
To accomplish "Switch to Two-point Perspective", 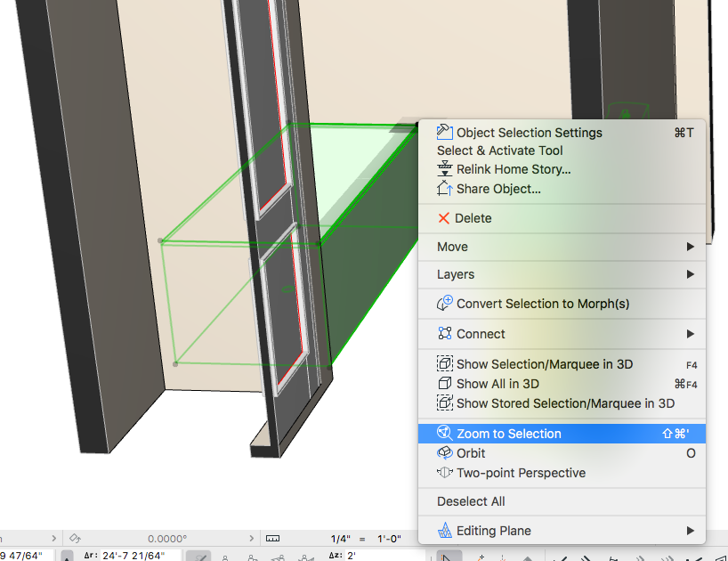I will [562, 472].
